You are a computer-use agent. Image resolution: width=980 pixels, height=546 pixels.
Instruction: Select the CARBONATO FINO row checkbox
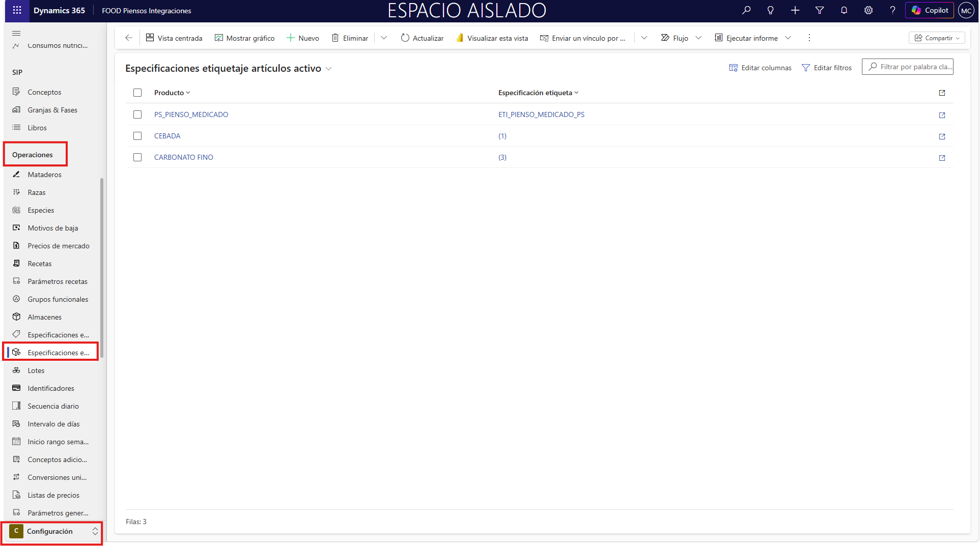click(x=137, y=157)
